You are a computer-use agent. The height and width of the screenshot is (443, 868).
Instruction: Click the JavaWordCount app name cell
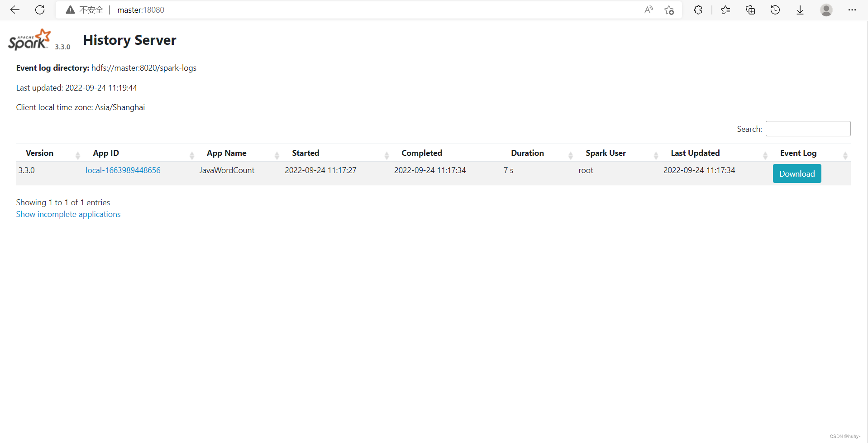(227, 170)
